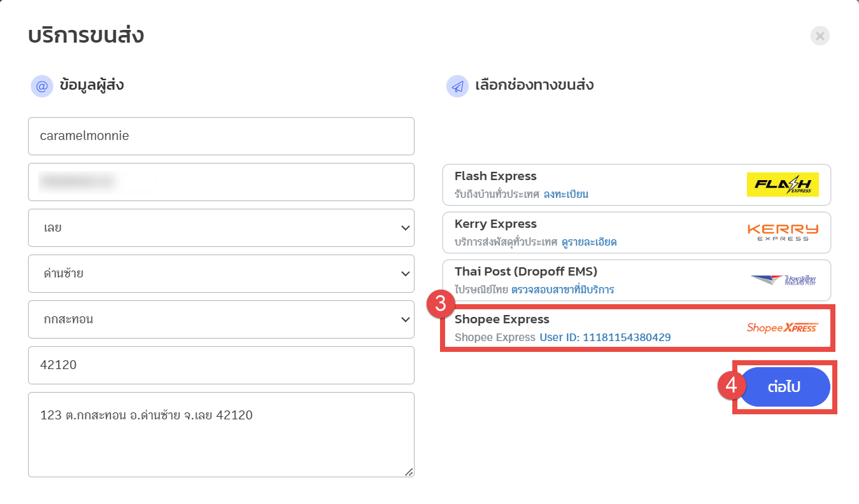Click the blurred phone number field
The width and height of the screenshot is (859, 504).
point(221,182)
